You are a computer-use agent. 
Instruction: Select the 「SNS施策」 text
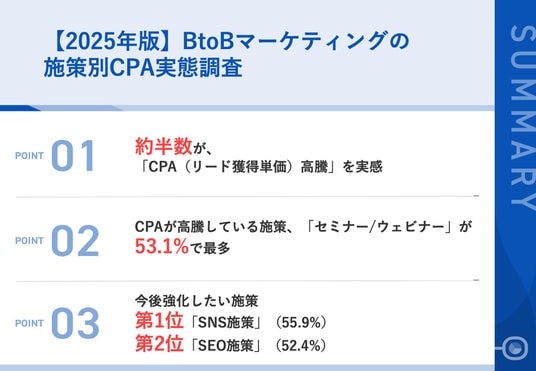[x=227, y=323]
